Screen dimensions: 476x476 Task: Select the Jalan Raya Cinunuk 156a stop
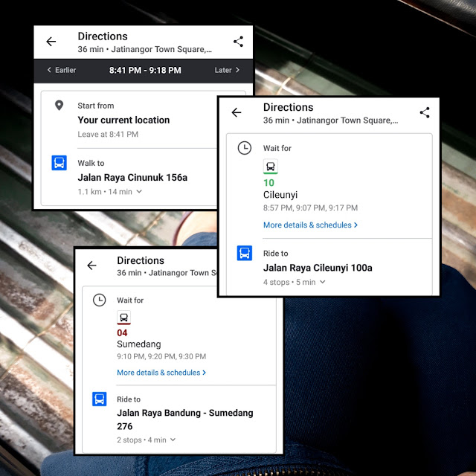click(132, 178)
